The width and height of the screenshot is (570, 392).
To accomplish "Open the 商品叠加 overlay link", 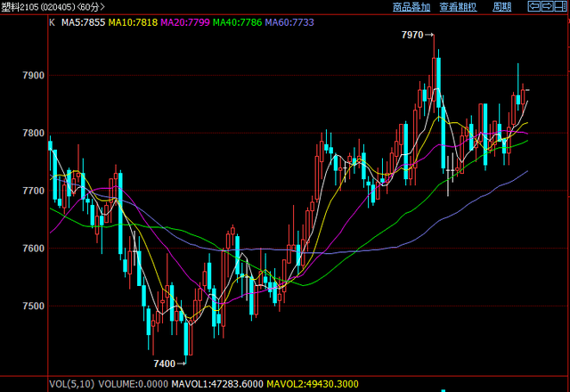I will [411, 7].
